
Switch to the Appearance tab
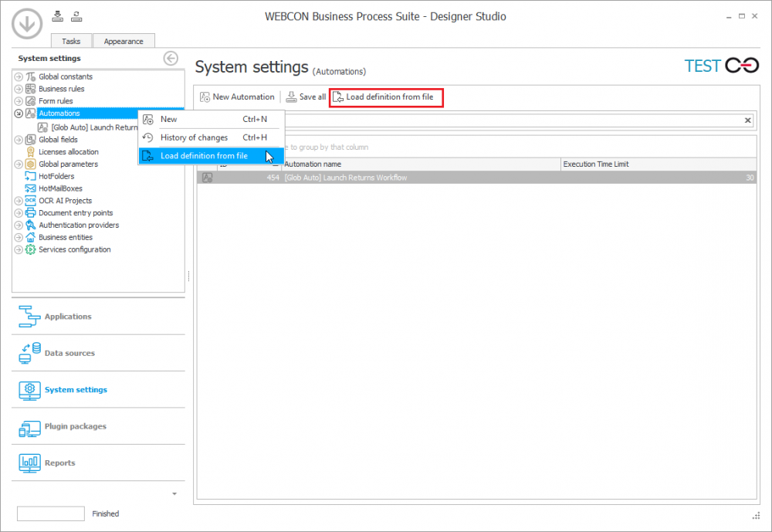tap(124, 41)
